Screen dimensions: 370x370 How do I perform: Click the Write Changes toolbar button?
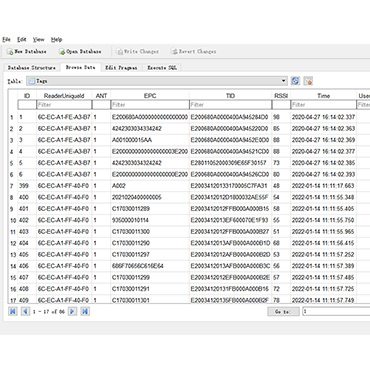[137, 52]
